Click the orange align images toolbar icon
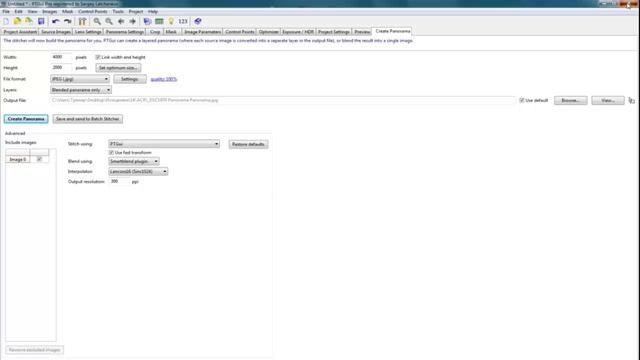 [82, 21]
